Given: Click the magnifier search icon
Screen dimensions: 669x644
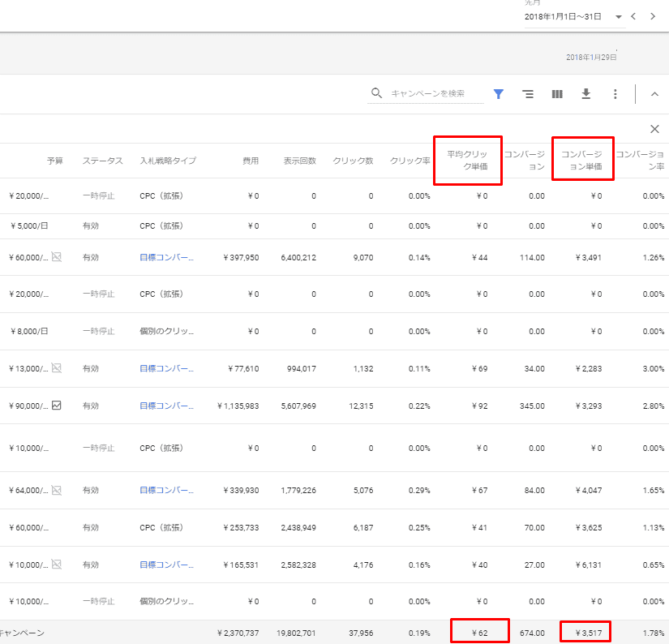Looking at the screenshot, I should (376, 93).
